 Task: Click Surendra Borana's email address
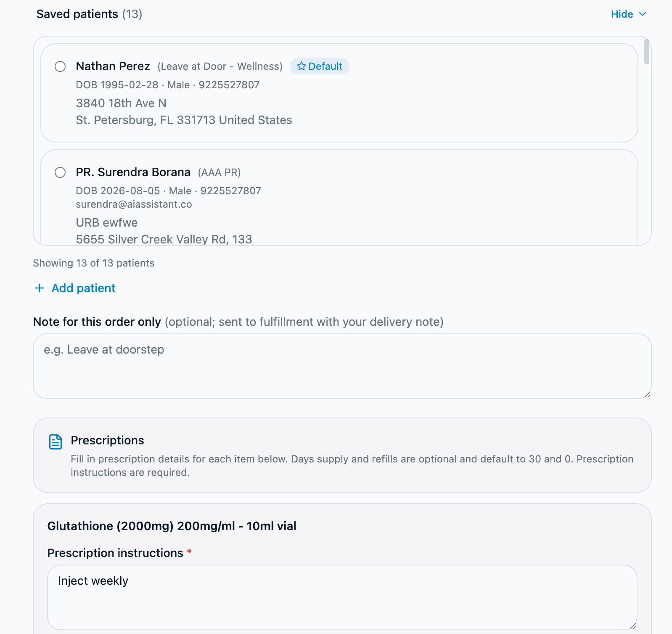(134, 204)
